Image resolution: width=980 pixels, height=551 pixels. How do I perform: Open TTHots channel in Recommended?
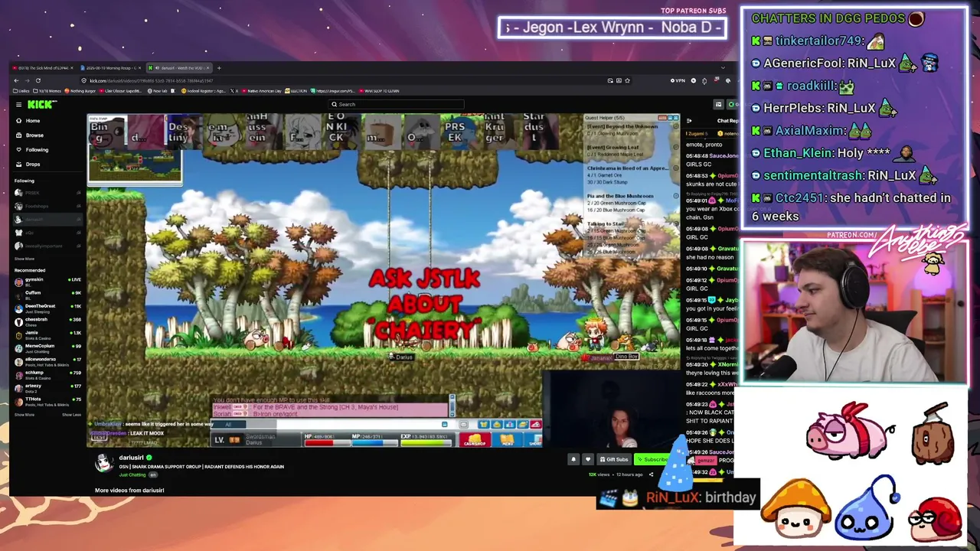[47, 401]
